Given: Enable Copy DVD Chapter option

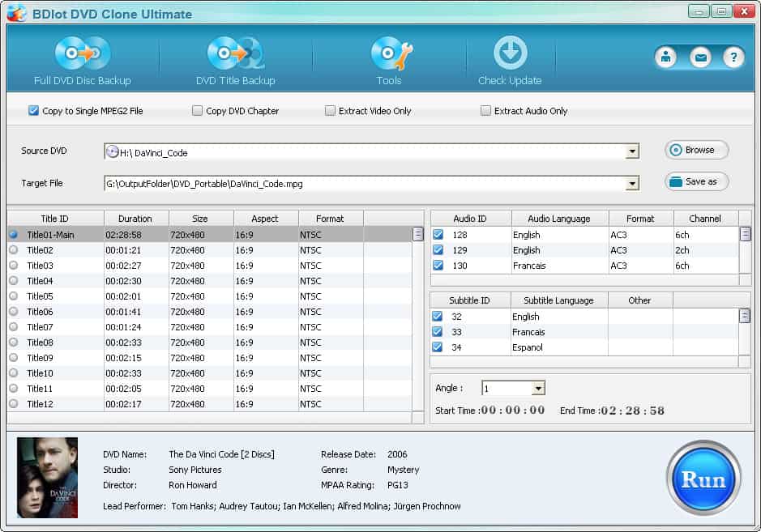Looking at the screenshot, I should [197, 111].
